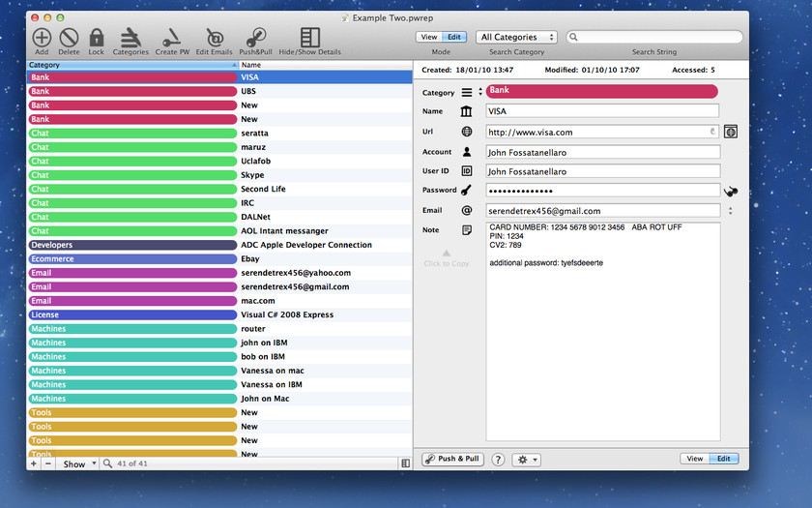Toggle Hide/Show Details toolbar icon
812x508 pixels.
[x=309, y=38]
